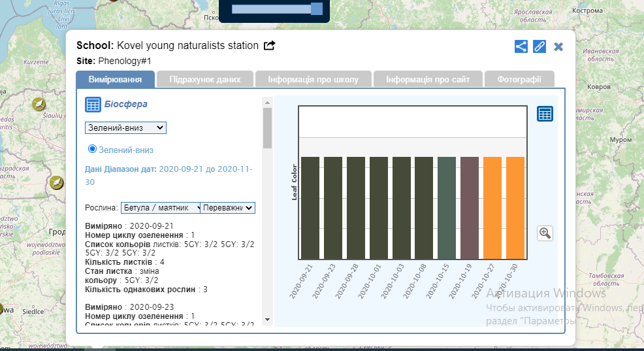Close the school info popup
Viewport: 644px width, 351px height.
click(558, 46)
